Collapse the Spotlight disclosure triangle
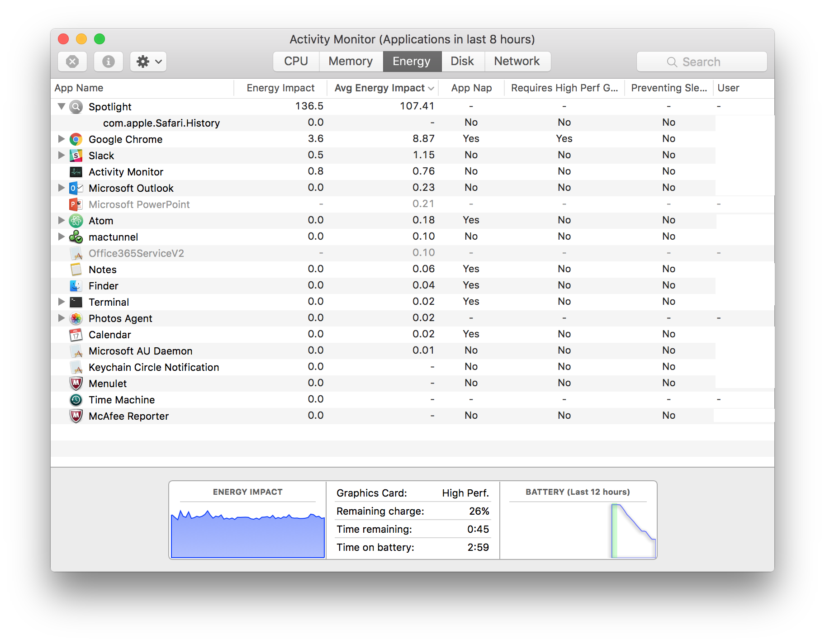 [x=62, y=106]
